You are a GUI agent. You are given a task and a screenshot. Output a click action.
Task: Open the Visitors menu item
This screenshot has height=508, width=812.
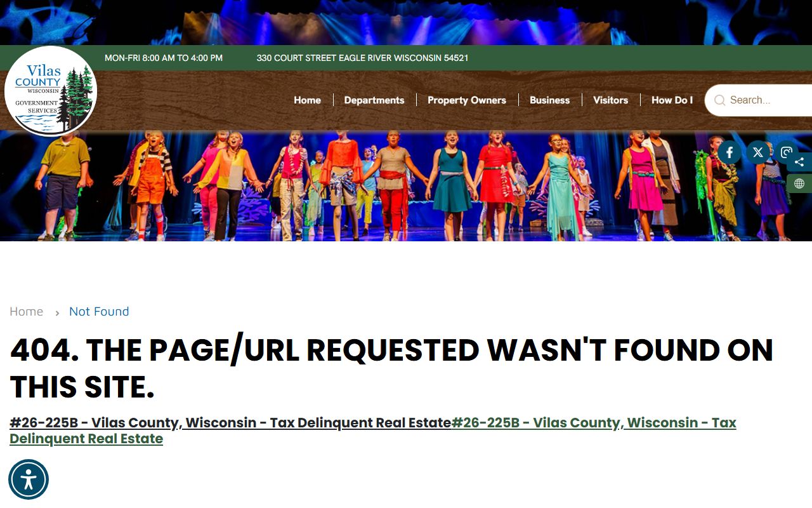(x=610, y=100)
